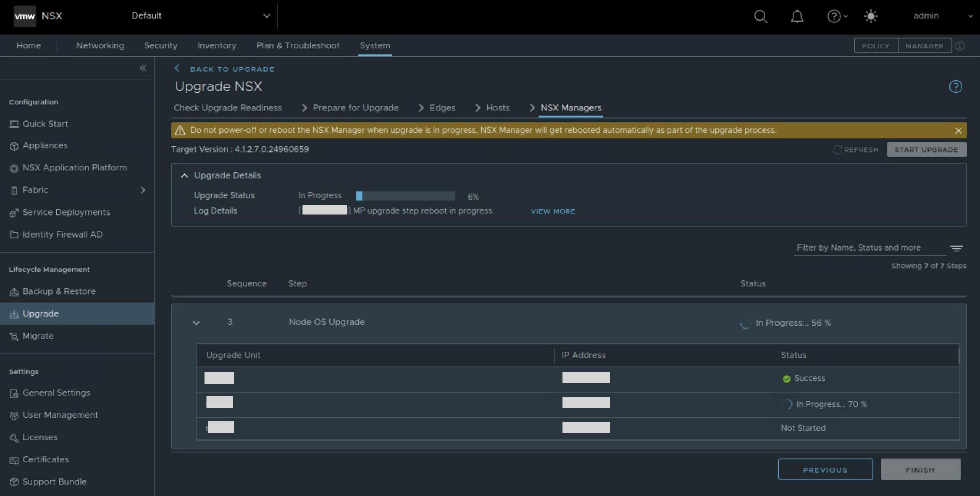Image resolution: width=980 pixels, height=496 pixels.
Task: Click the General Settings icon
Action: click(14, 393)
